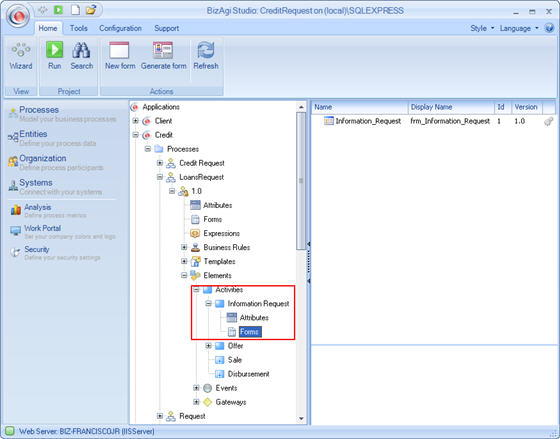Viewport: 560px width, 439px height.
Task: Select the Sale activity
Action: click(x=235, y=360)
